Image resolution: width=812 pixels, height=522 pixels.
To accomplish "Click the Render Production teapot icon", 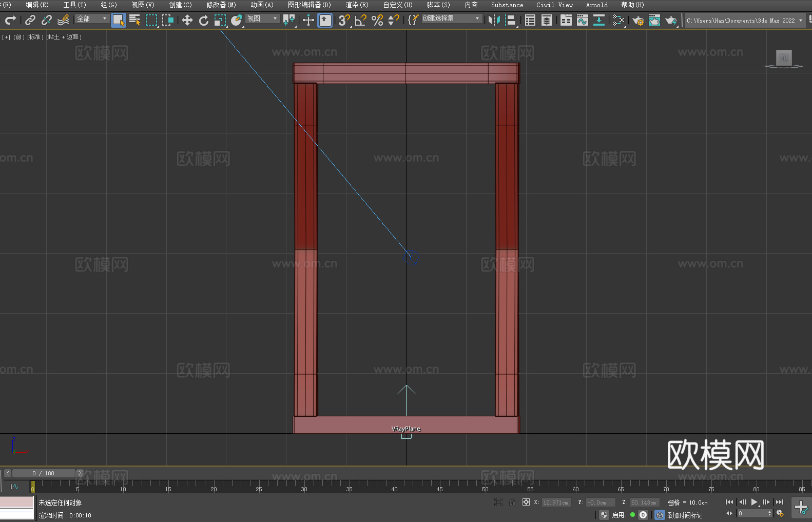I will (x=671, y=20).
